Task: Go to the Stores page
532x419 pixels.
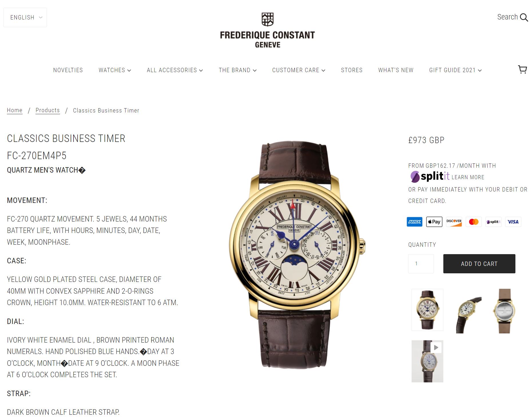Action: point(352,70)
